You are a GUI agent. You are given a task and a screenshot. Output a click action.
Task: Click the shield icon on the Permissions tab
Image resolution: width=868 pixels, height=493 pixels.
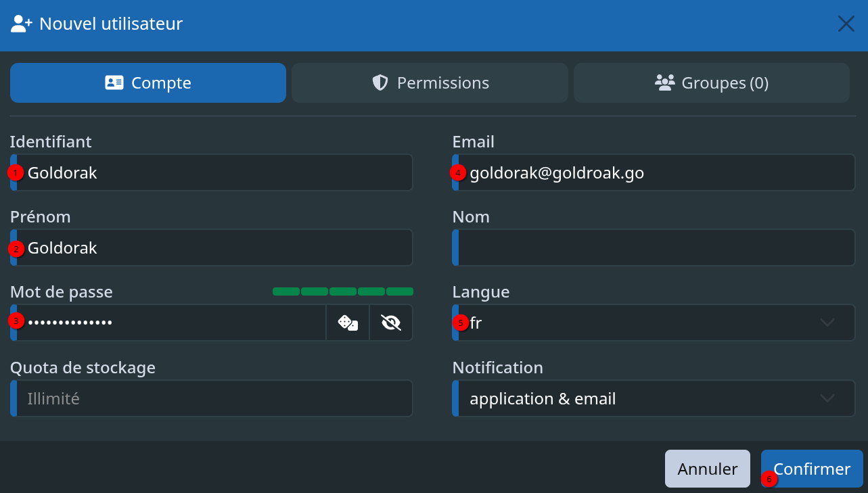(x=380, y=83)
